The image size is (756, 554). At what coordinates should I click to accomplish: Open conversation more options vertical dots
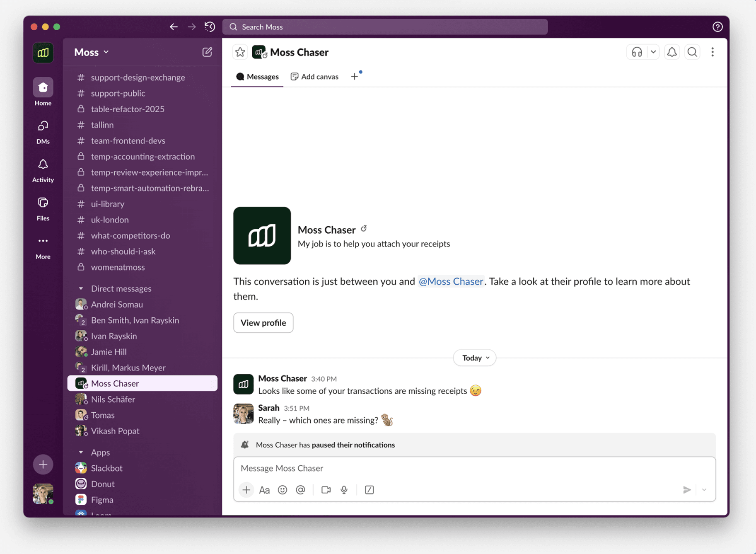713,52
